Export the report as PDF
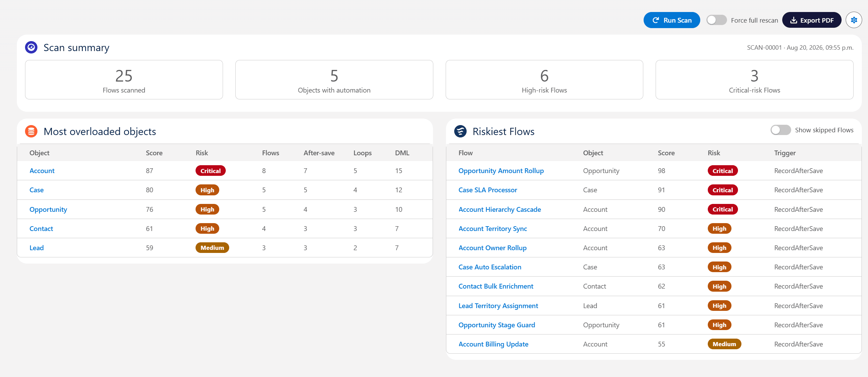This screenshot has width=868, height=377. [x=811, y=20]
